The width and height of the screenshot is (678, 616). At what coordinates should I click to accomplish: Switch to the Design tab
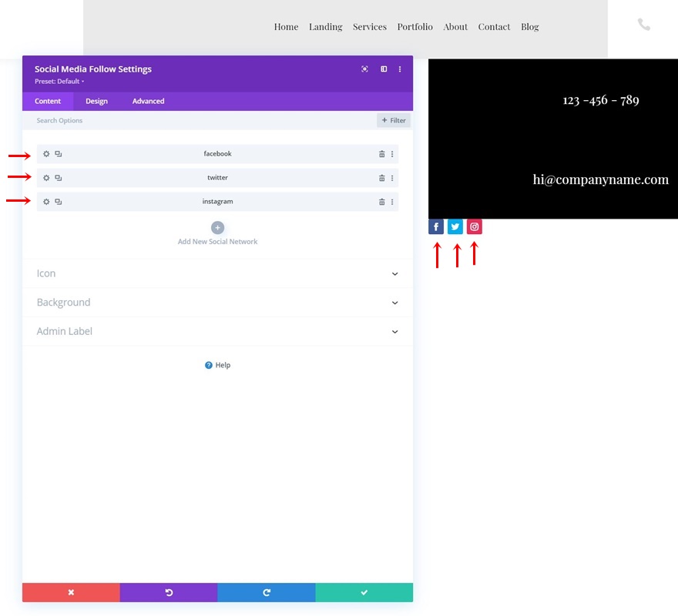point(96,101)
